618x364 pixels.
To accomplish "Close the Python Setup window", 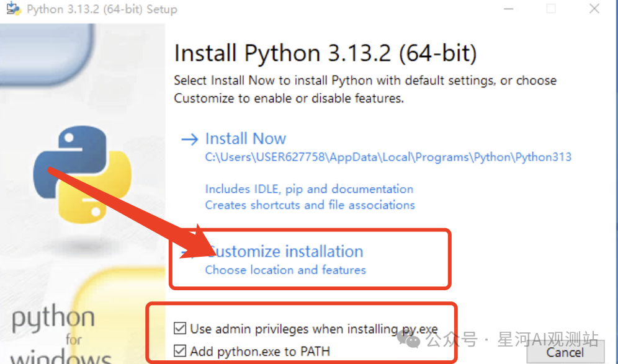I will tap(594, 9).
